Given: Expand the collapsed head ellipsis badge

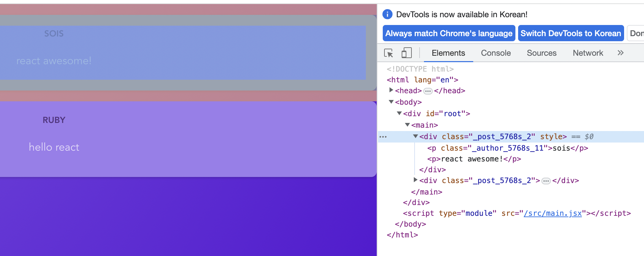Looking at the screenshot, I should (428, 91).
